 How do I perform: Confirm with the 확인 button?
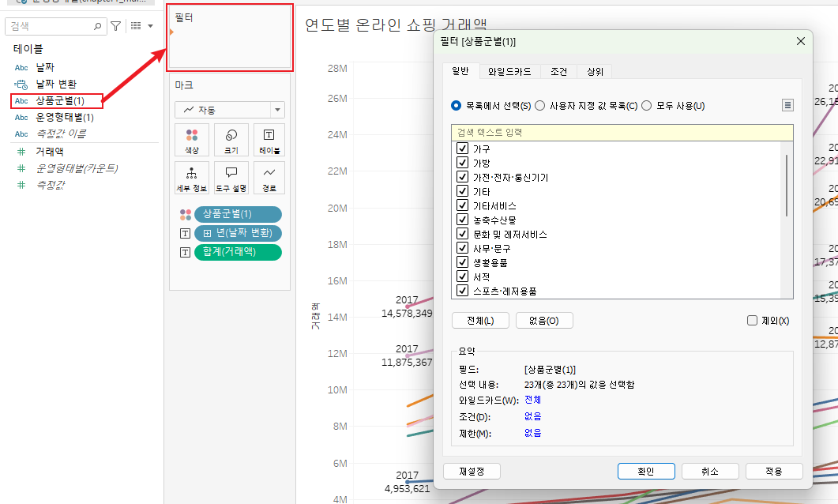tap(646, 472)
